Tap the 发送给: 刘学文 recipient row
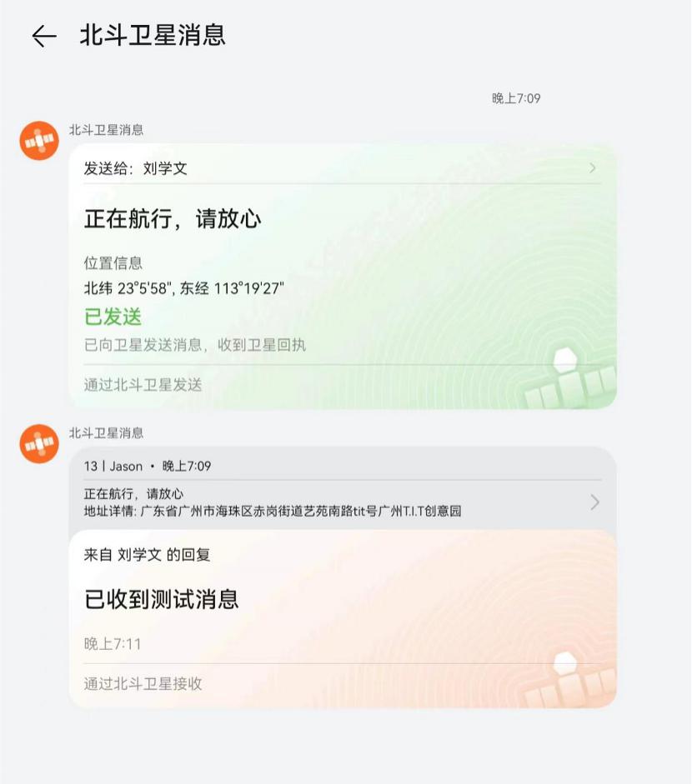Screen dimensions: 692x784 pyautogui.click(x=343, y=168)
